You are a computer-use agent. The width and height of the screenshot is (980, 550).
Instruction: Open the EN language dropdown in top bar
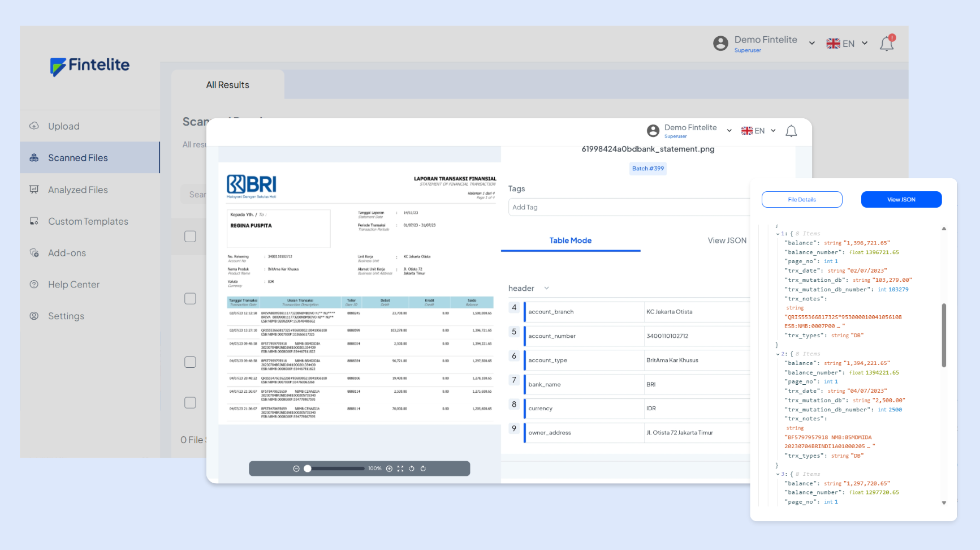click(x=847, y=44)
